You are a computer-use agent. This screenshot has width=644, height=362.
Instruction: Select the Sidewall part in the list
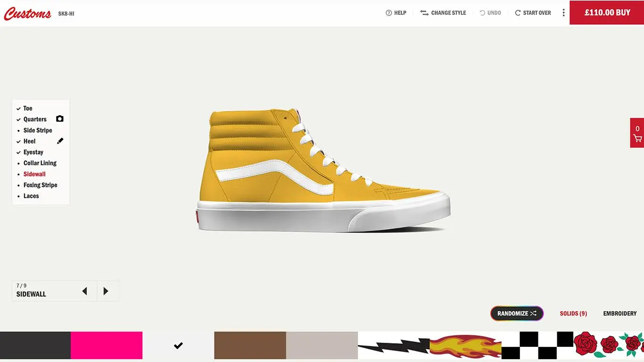coord(34,174)
